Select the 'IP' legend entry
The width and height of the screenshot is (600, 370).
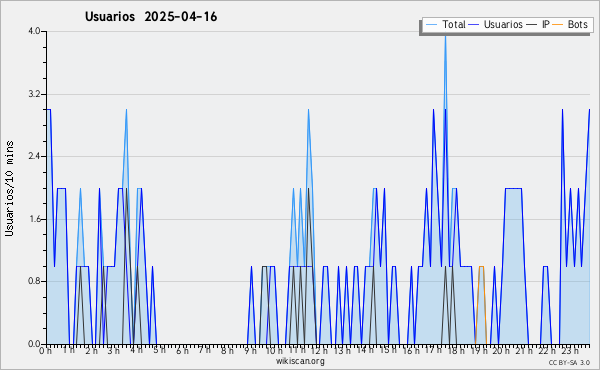pos(538,24)
